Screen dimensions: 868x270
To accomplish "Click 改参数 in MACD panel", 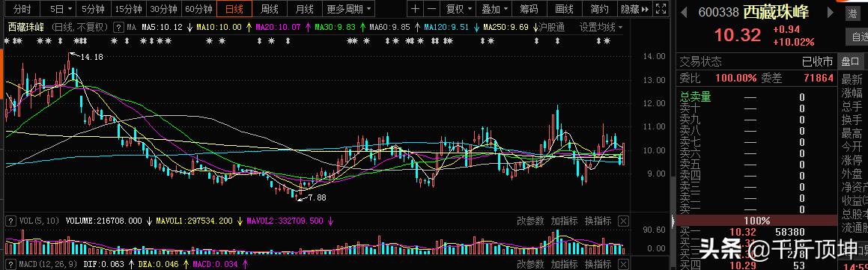I will (x=530, y=265).
